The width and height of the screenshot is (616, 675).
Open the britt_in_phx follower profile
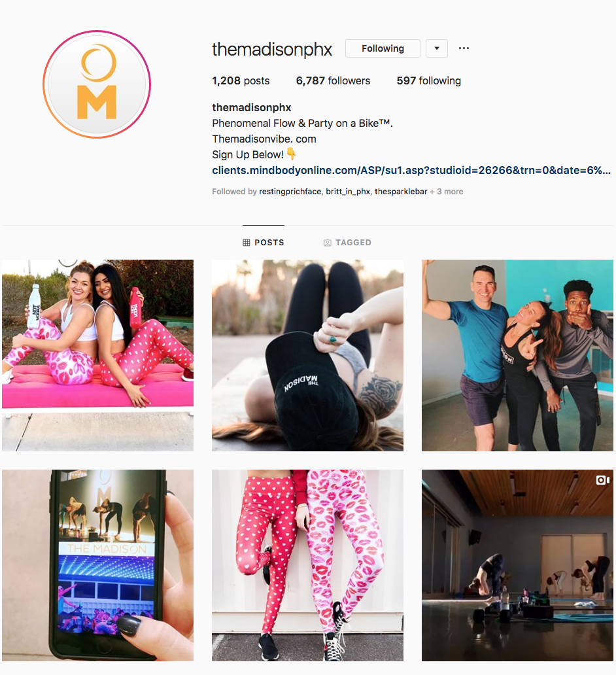click(348, 192)
